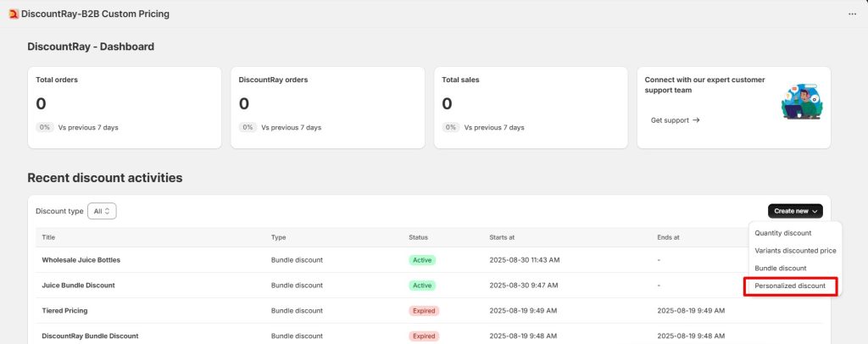Viewport: 868px width, 344px height.
Task: Open the three-dot more options menu
Action: pos(852,14)
